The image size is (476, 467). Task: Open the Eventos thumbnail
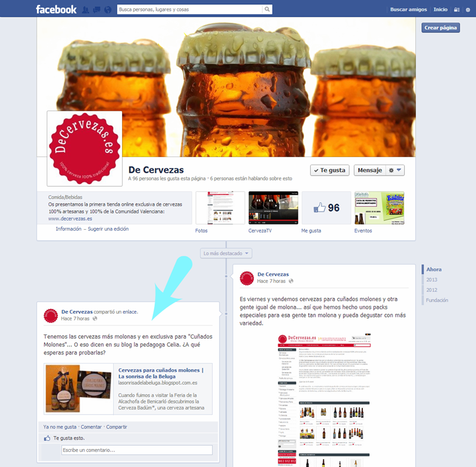point(379,208)
